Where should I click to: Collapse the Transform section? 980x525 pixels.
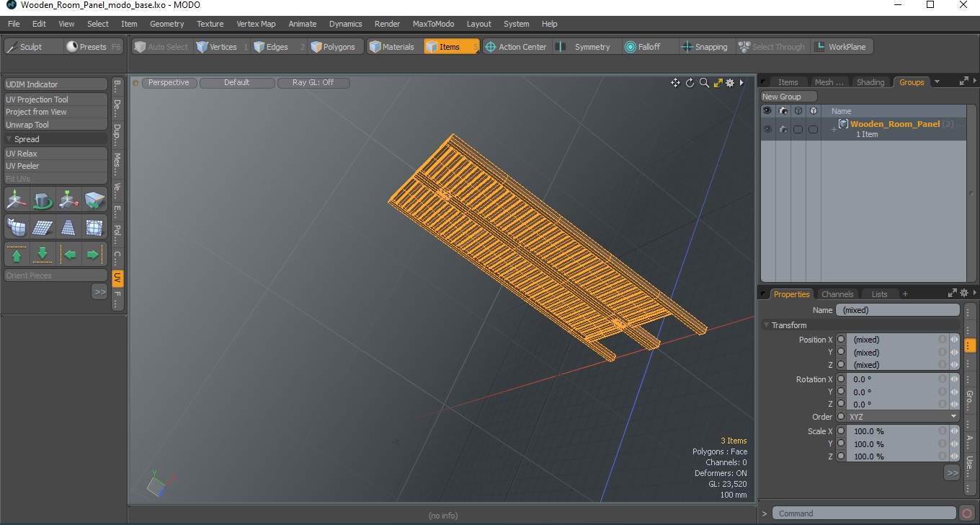point(766,325)
